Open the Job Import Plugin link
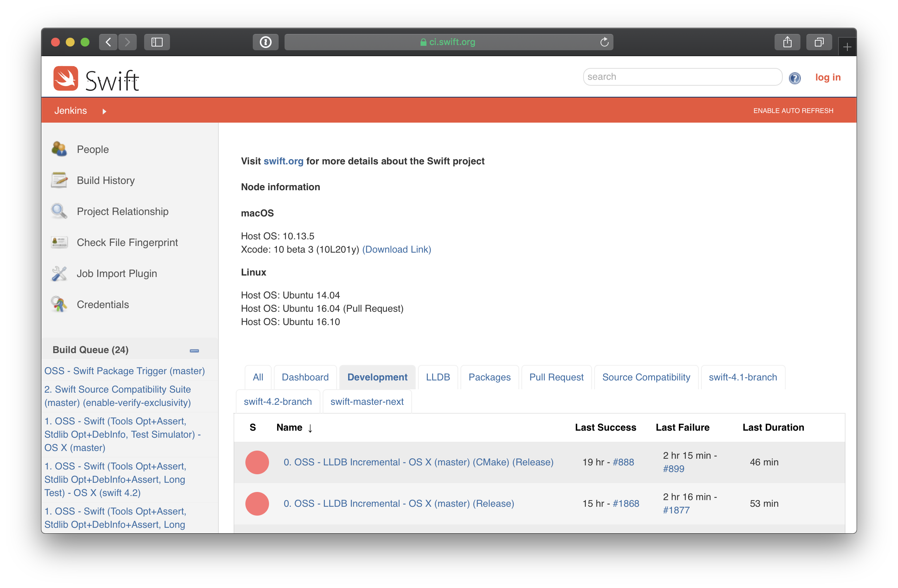 117,273
